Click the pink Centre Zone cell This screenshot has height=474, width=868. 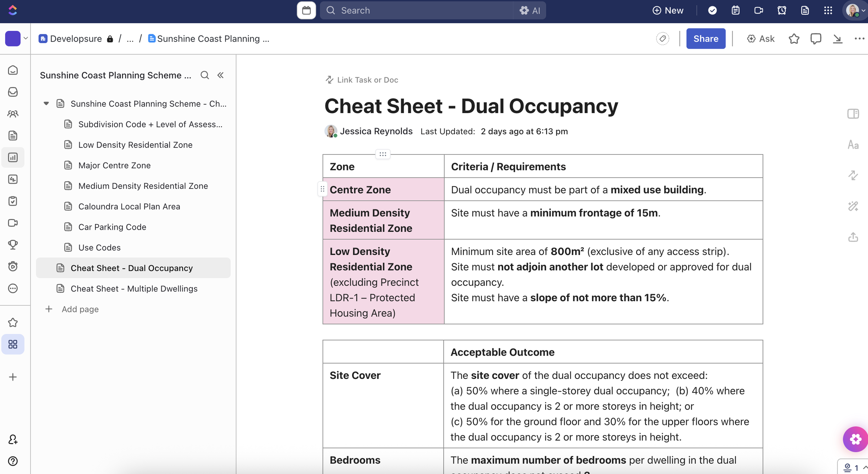(x=383, y=190)
